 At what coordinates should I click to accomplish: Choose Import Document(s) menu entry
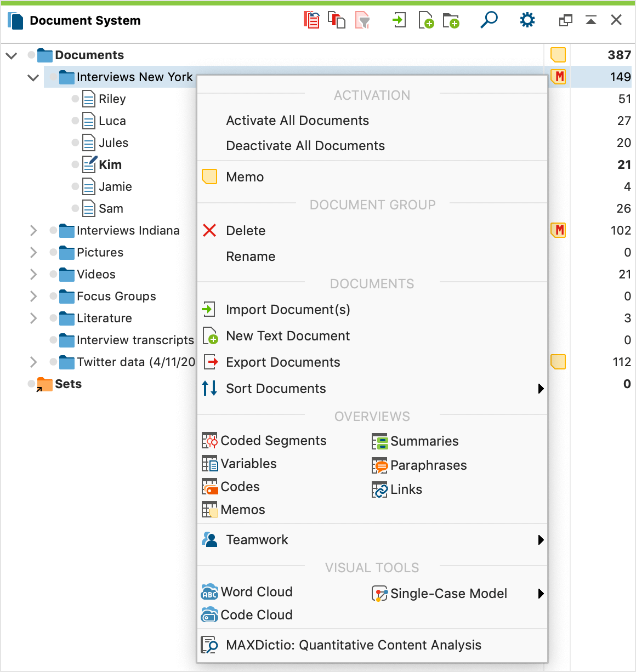point(372,310)
